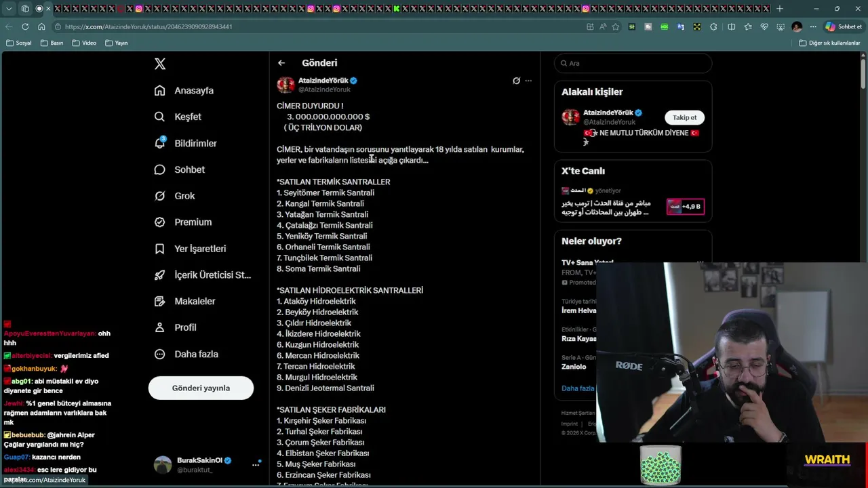Click the yellow arrows extension icon
This screenshot has height=488, width=868.
point(697,26)
